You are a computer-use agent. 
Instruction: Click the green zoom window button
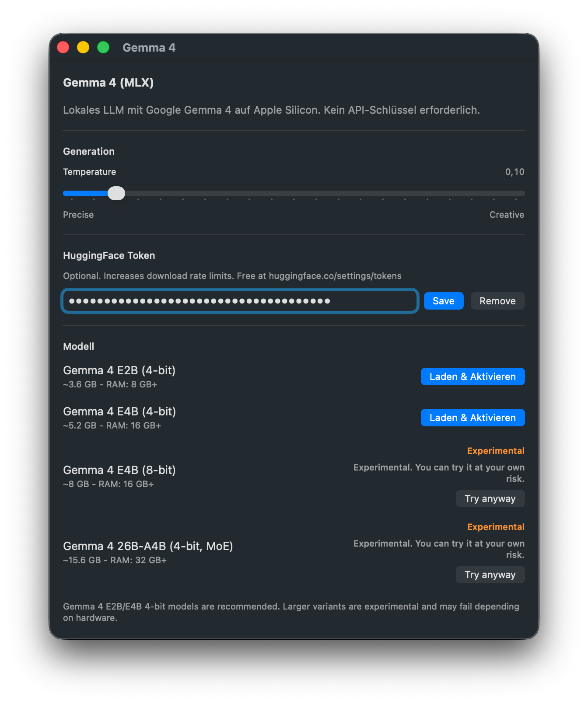(103, 47)
